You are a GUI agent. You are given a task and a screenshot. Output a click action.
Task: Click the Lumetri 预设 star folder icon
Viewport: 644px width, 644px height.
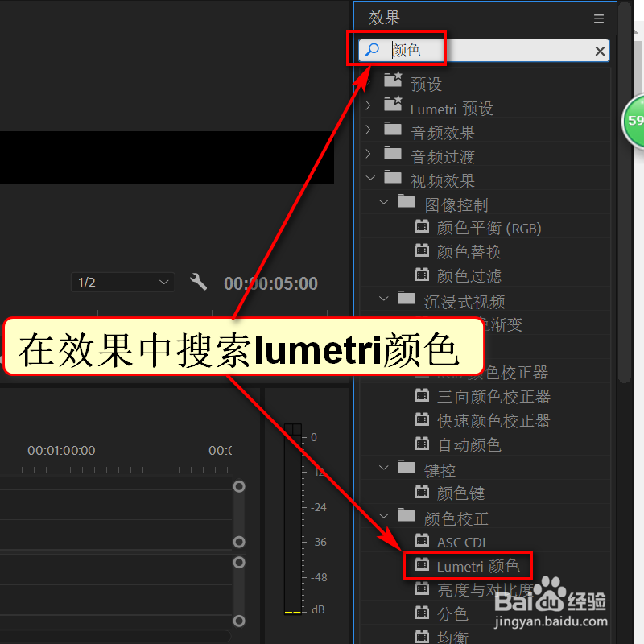(x=393, y=104)
